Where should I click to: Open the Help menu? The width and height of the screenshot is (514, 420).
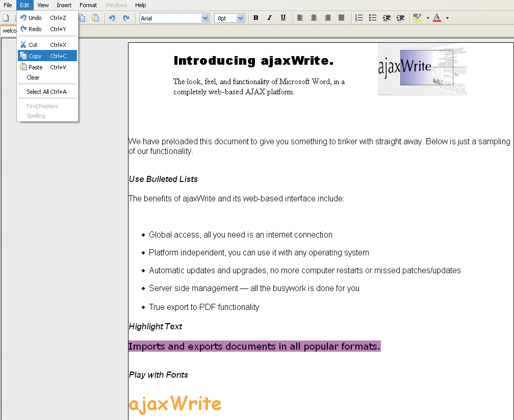click(141, 5)
